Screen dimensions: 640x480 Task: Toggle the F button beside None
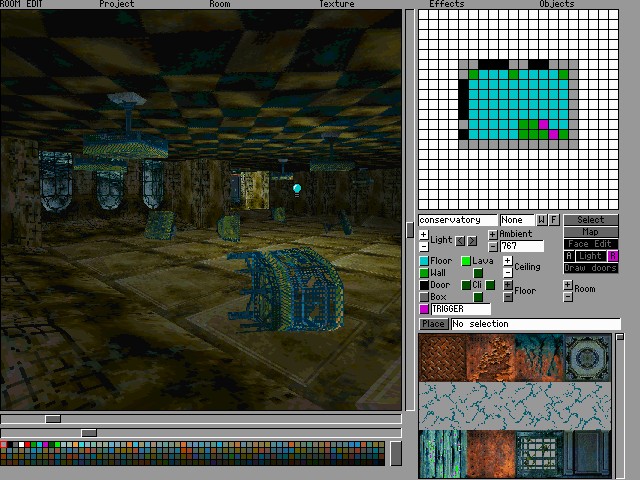[553, 220]
